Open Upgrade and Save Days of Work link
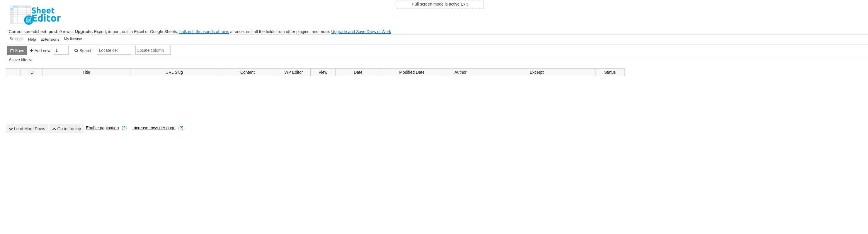 pyautogui.click(x=361, y=32)
